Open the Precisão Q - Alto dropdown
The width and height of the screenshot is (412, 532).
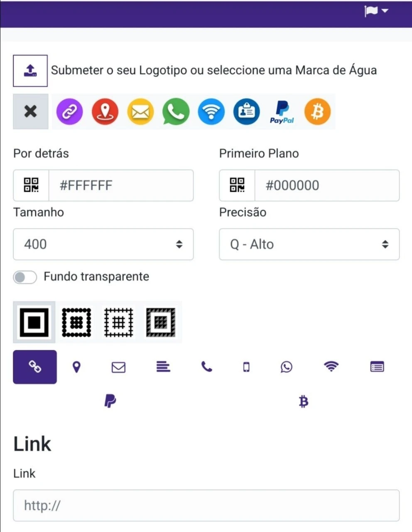coord(309,244)
